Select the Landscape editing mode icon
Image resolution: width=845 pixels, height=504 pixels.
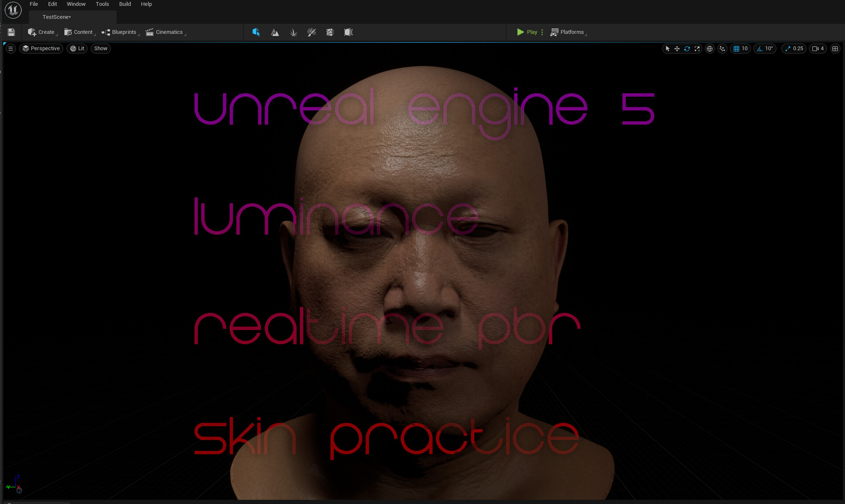(x=275, y=32)
